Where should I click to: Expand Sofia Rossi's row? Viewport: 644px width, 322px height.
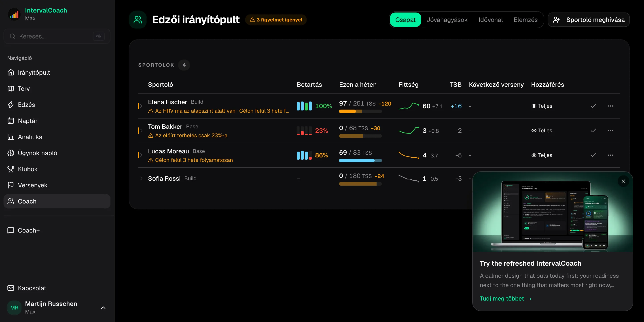click(141, 178)
